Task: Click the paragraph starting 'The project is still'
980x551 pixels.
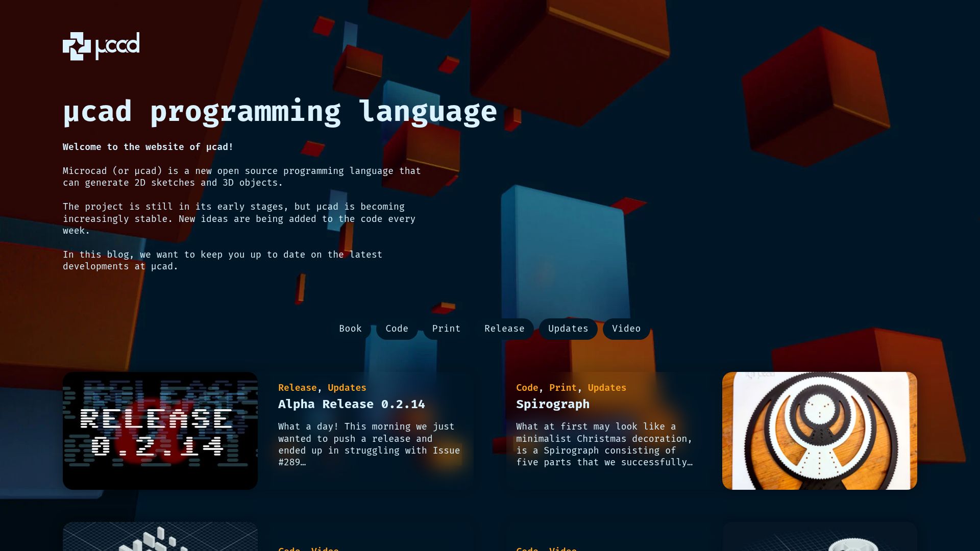Action: click(x=239, y=218)
